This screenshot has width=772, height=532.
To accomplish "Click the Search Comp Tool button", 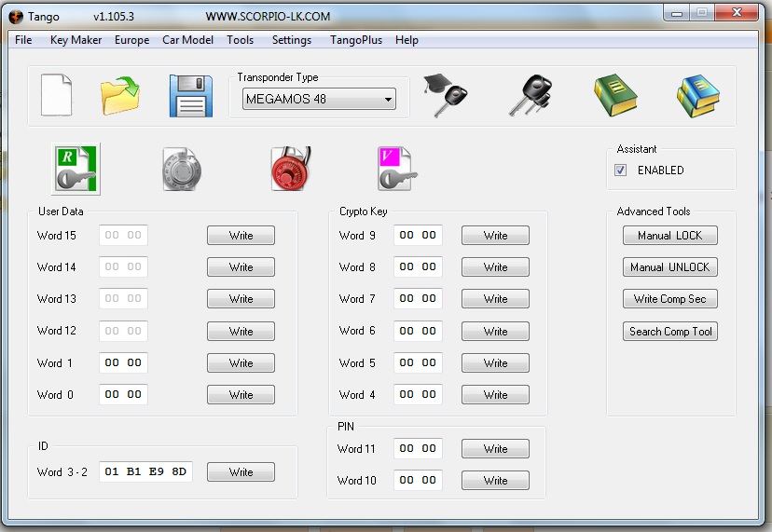I will coord(670,331).
